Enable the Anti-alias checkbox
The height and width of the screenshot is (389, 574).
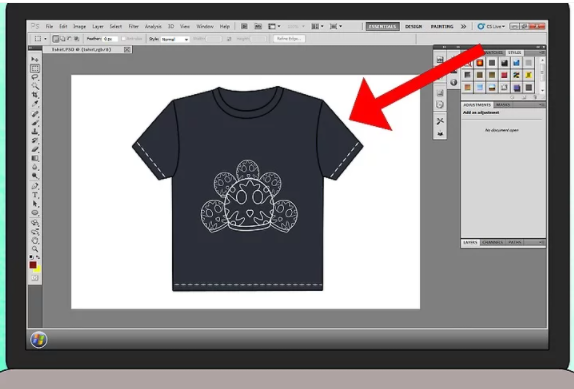(x=124, y=39)
